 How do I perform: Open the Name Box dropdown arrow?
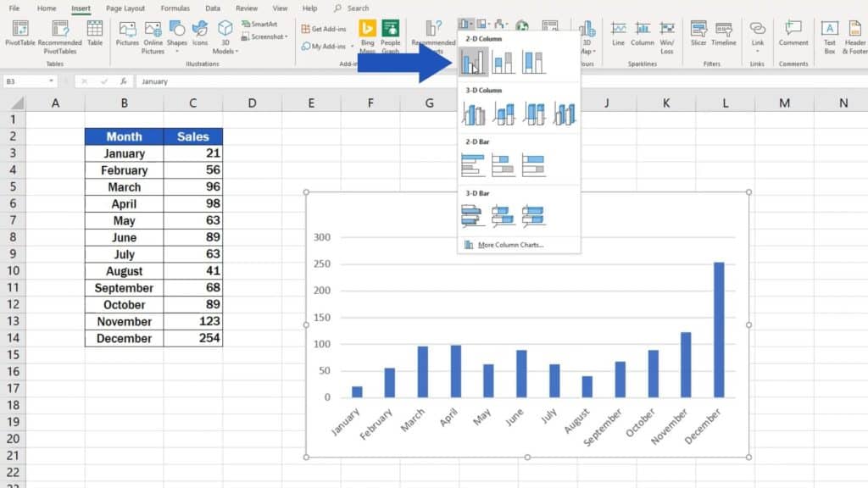(x=52, y=81)
